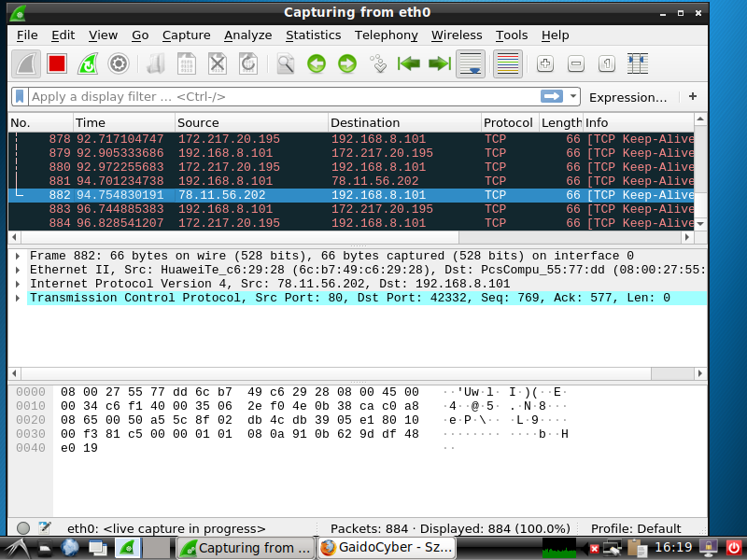
Task: Open the Statistics menu
Action: click(x=313, y=35)
